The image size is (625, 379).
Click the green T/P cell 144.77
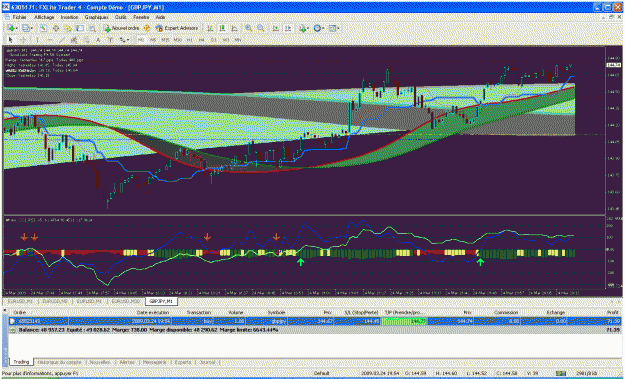tap(404, 321)
